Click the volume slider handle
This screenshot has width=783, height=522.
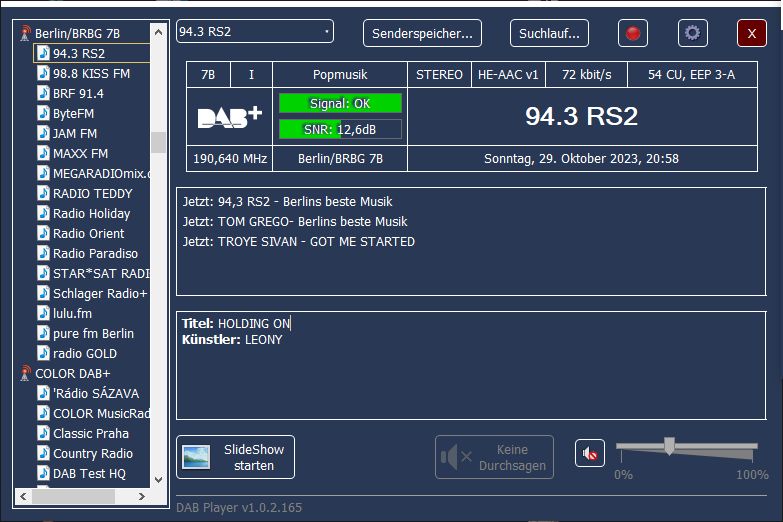[x=669, y=446]
